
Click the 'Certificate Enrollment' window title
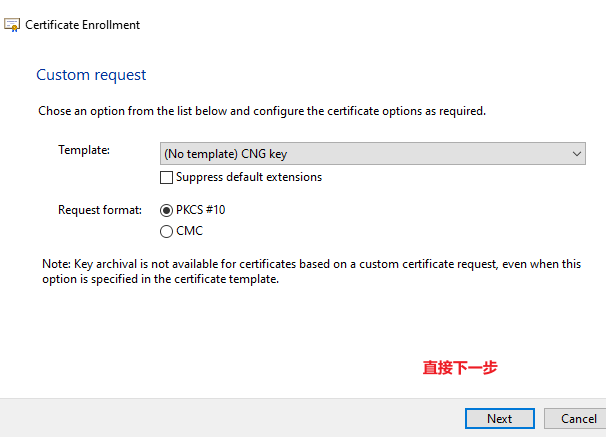(x=82, y=25)
